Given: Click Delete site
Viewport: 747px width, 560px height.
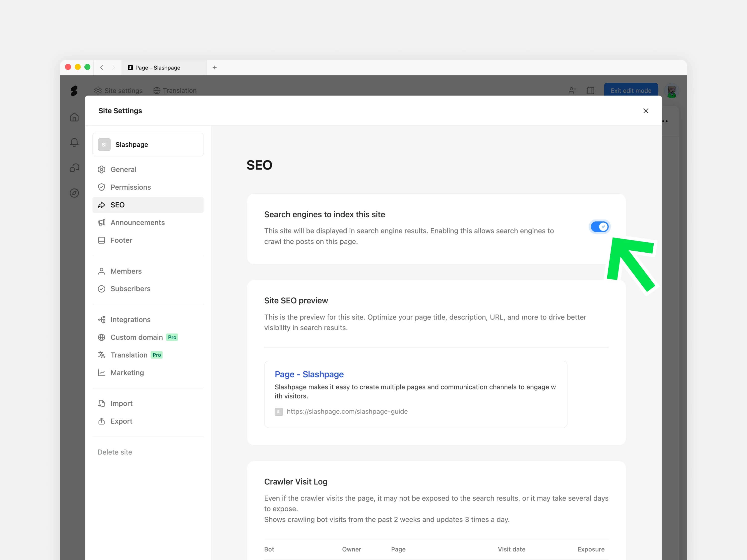Looking at the screenshot, I should pyautogui.click(x=115, y=452).
